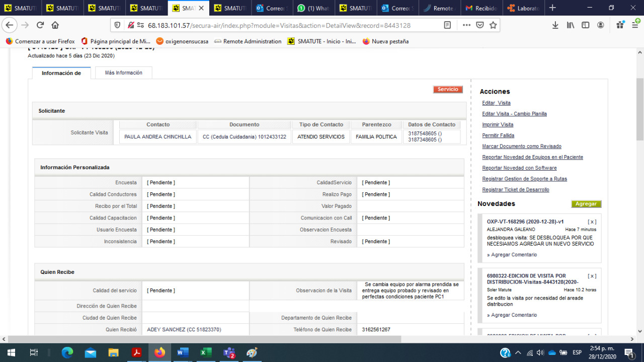Open Task View on the taskbar
Image resolution: width=644 pixels, height=362 pixels.
click(34, 352)
